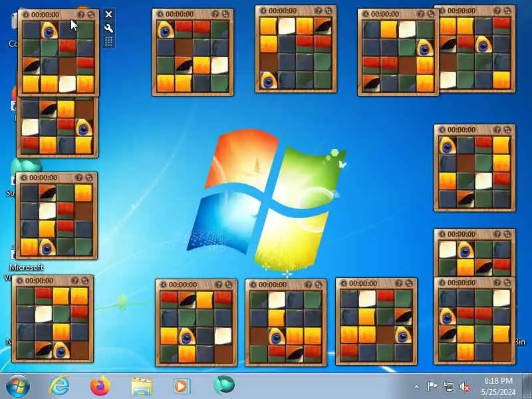Open the green globe taskbar application
Viewport: 532px width, 399px height.
coord(224,385)
